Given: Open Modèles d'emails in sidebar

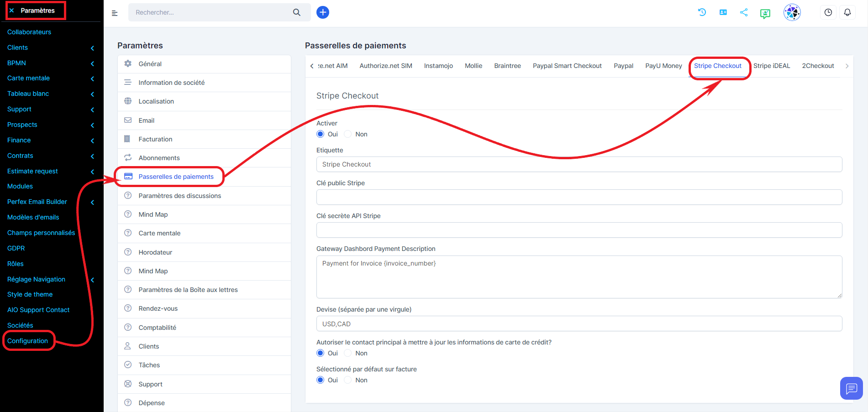Looking at the screenshot, I should [x=33, y=217].
